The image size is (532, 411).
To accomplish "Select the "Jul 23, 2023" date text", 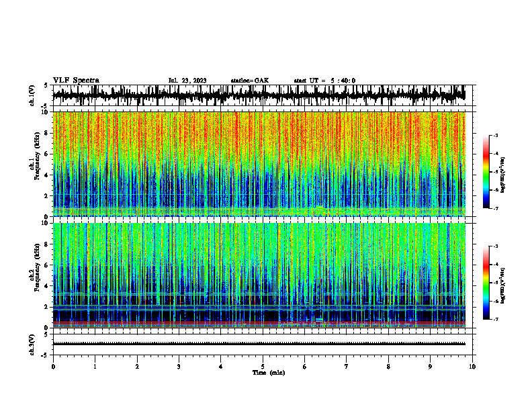I will tap(187, 81).
